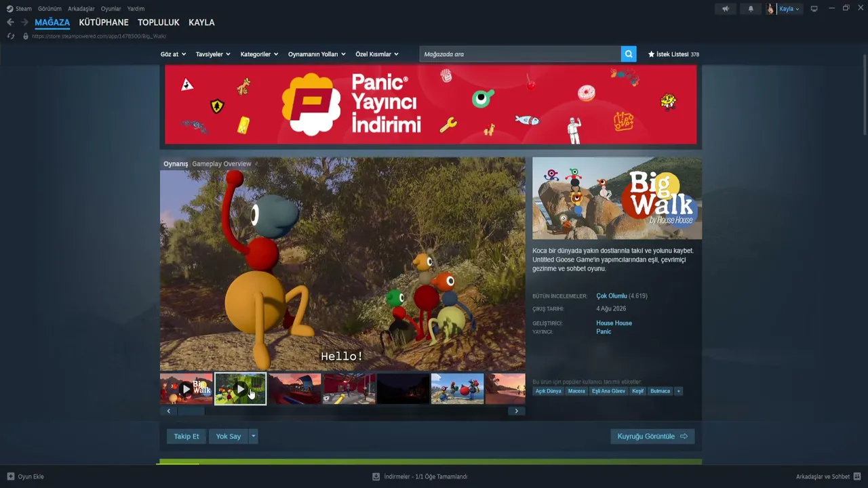Click the Yok Say button
The image size is (868, 488).
[229, 436]
